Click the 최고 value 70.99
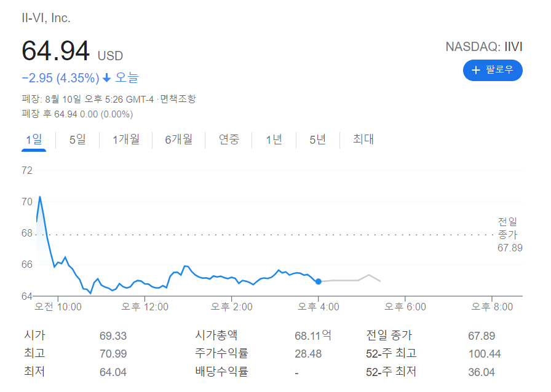Image resolution: width=551 pixels, height=392 pixels. click(x=113, y=354)
